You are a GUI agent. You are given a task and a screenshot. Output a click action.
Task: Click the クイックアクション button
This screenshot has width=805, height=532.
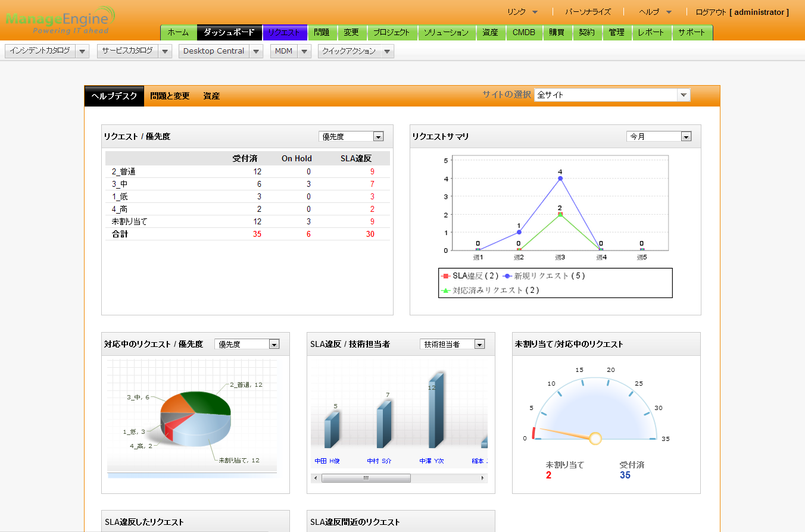pos(350,51)
